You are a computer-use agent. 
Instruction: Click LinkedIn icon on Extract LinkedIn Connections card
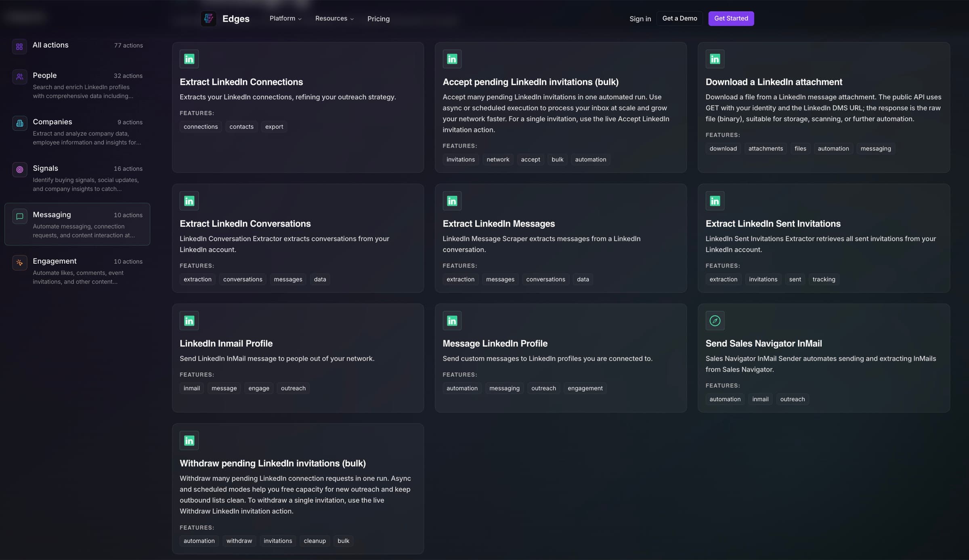point(189,59)
